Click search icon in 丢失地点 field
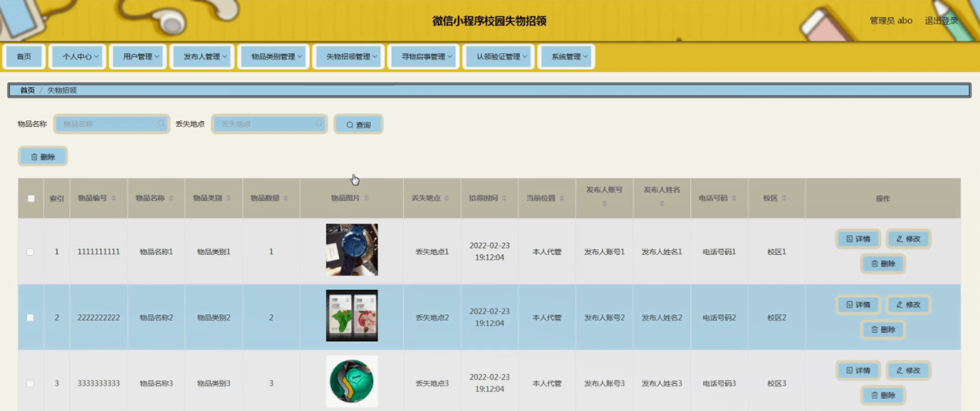Image resolution: width=980 pixels, height=411 pixels. (x=319, y=124)
